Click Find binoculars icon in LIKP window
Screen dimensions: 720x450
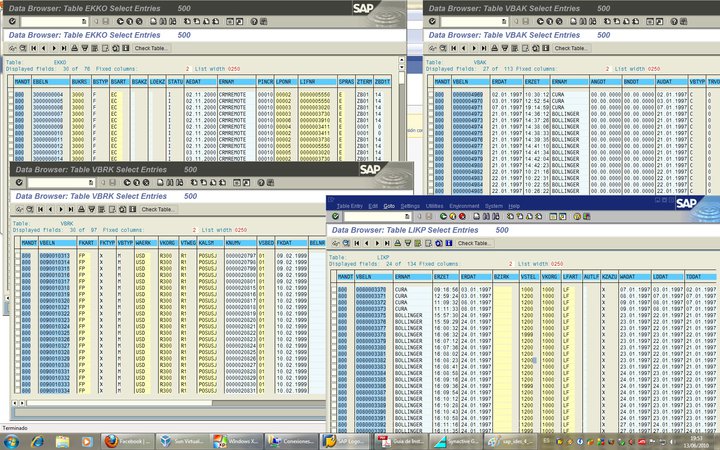point(486,216)
